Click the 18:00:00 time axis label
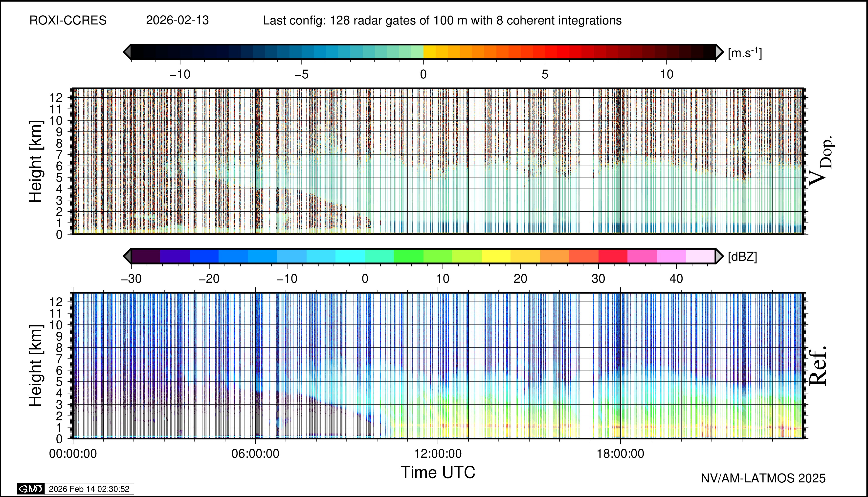 621,454
